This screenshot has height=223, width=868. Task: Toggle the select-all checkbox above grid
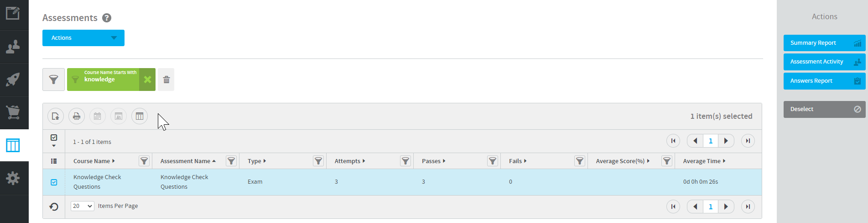[x=54, y=138]
